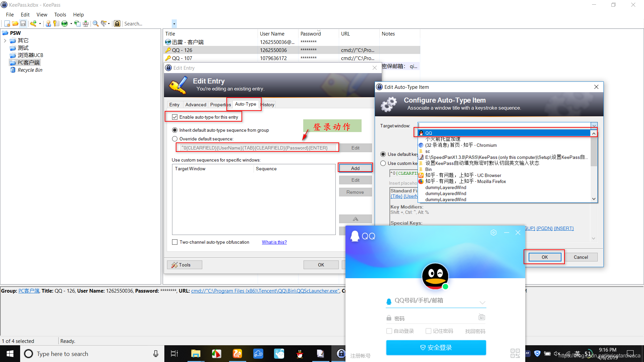Screen dimensions: 644x362
Task: Click the QQ soft keyboard icon
Action: tap(482, 317)
